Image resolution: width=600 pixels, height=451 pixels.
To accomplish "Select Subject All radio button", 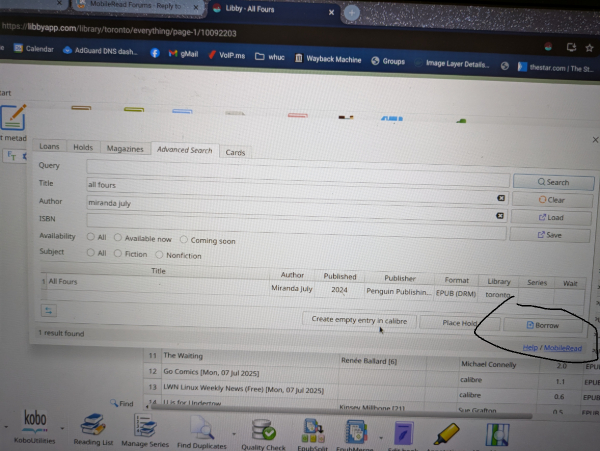I will 91,252.
